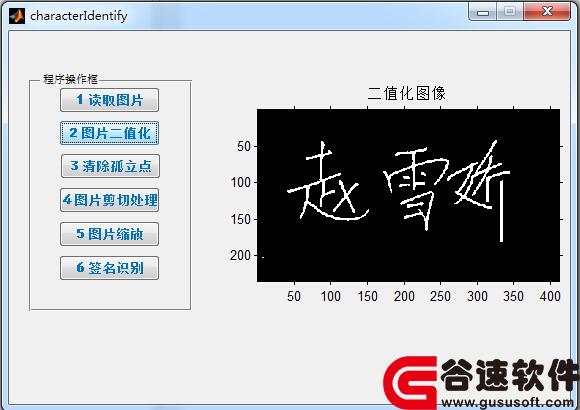The height and width of the screenshot is (410, 580).
Task: Select the '3 清除孤立点' button
Action: [x=110, y=166]
